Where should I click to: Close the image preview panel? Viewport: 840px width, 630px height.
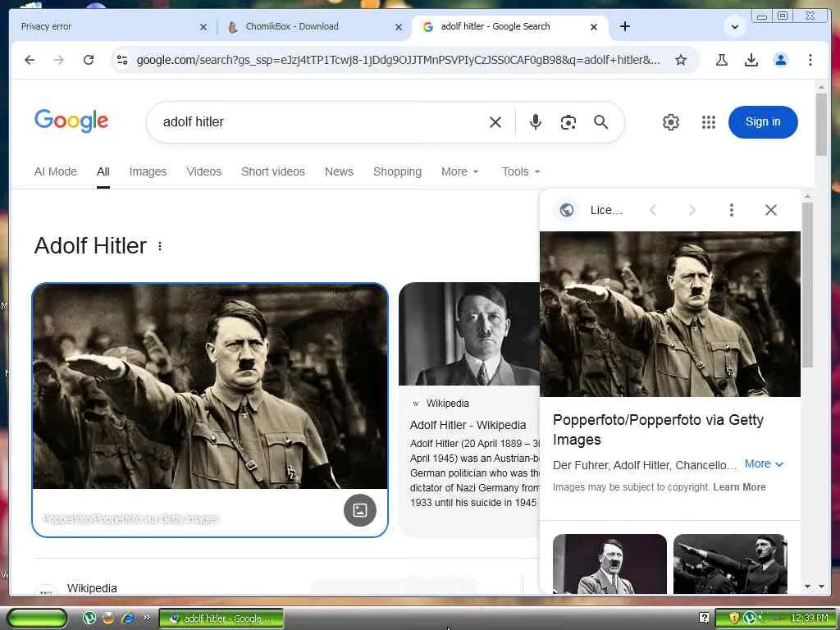point(771,210)
